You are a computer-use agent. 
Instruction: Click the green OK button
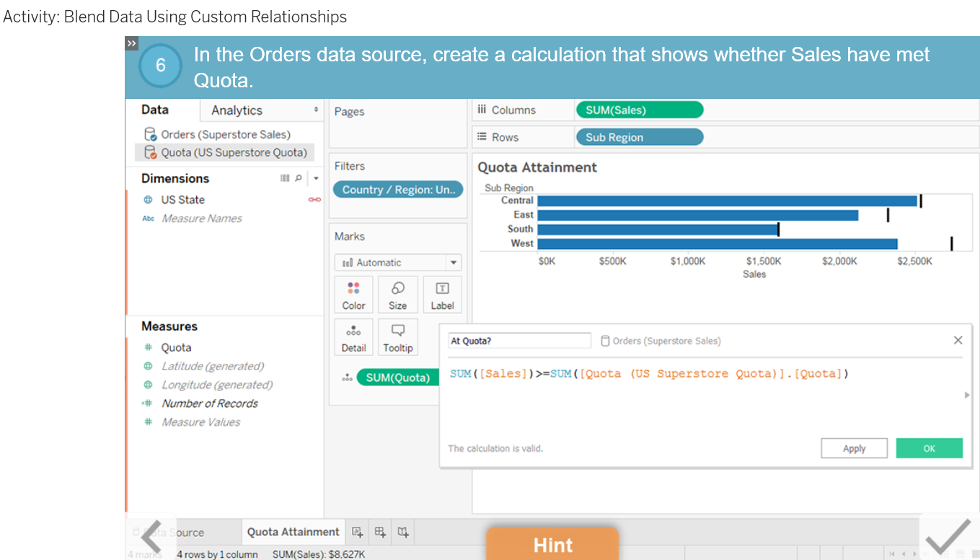pyautogui.click(x=930, y=448)
